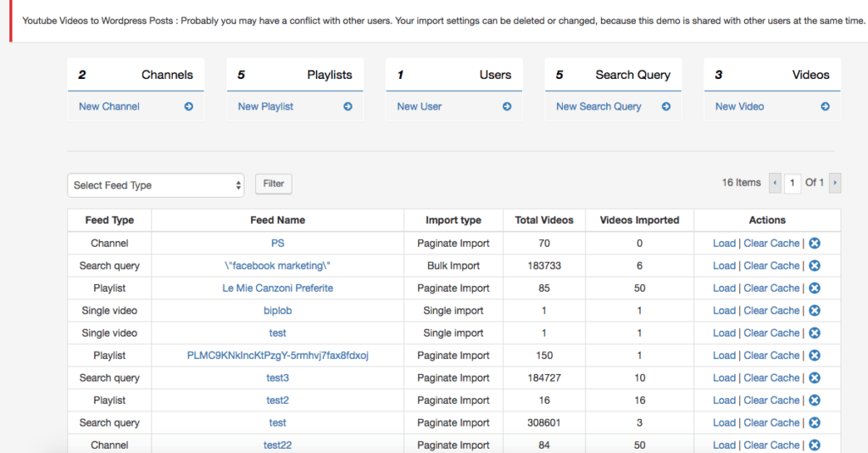Load the test2 playlist feed
This screenshot has height=453, width=868.
coord(724,400)
